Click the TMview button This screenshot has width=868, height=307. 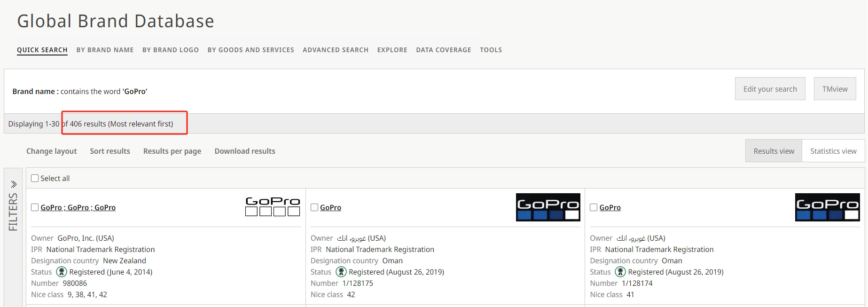(835, 89)
